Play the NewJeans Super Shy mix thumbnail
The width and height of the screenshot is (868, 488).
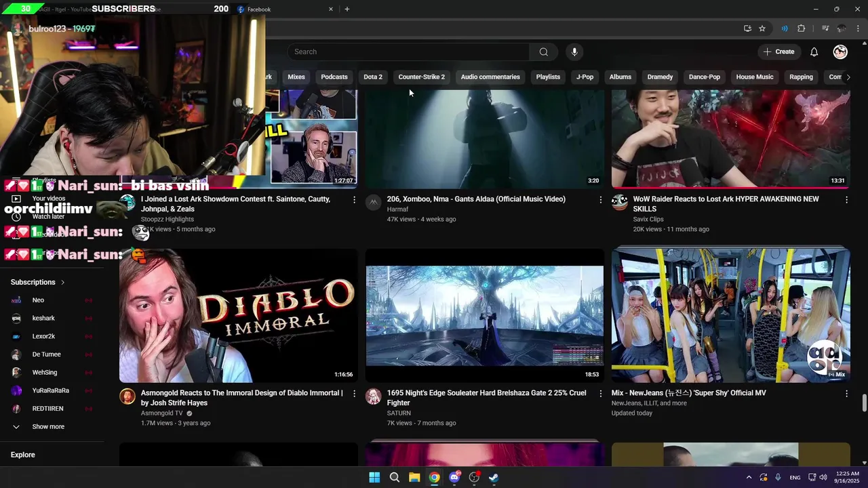[730, 315]
